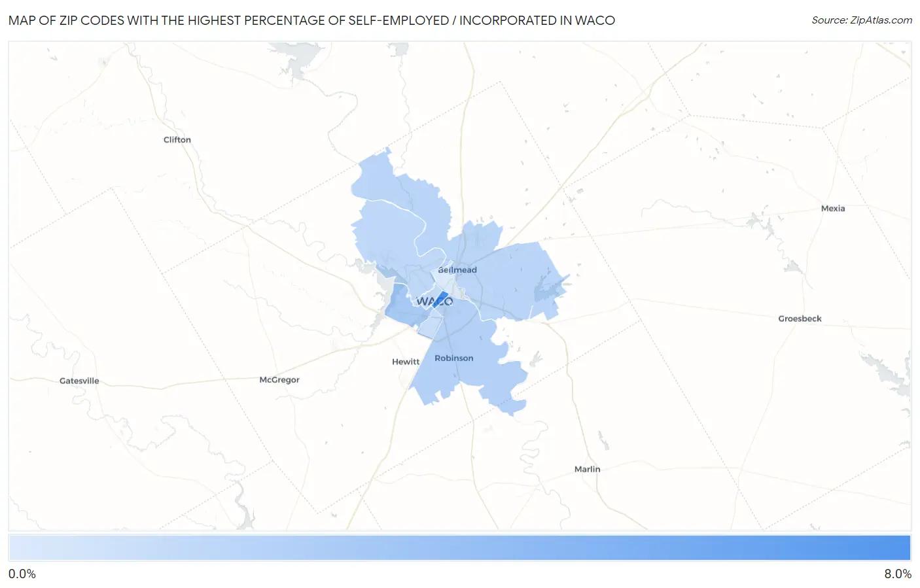Image resolution: width=920 pixels, height=588 pixels.
Task: Click the Marlin city label
Action: coord(587,469)
